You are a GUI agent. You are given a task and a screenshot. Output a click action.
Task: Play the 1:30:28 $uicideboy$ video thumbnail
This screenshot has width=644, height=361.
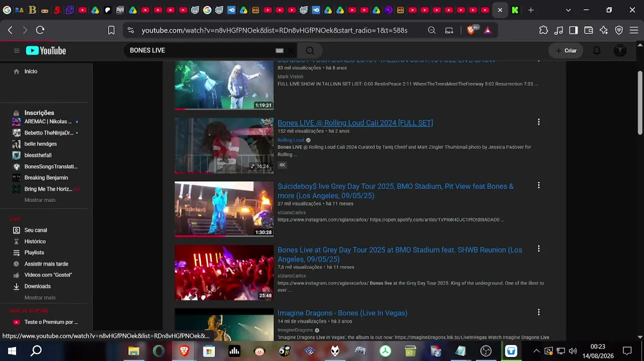224,209
